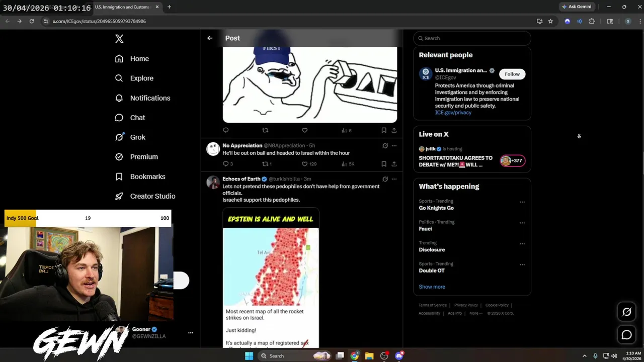Open Windows Start menu
The width and height of the screenshot is (644, 362).
pos(249,356)
